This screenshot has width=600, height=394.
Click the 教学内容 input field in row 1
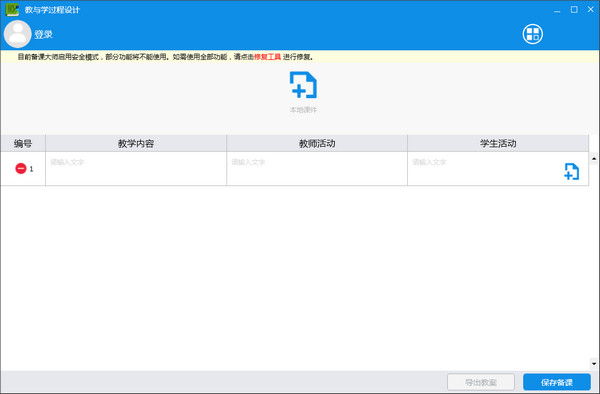coord(136,169)
